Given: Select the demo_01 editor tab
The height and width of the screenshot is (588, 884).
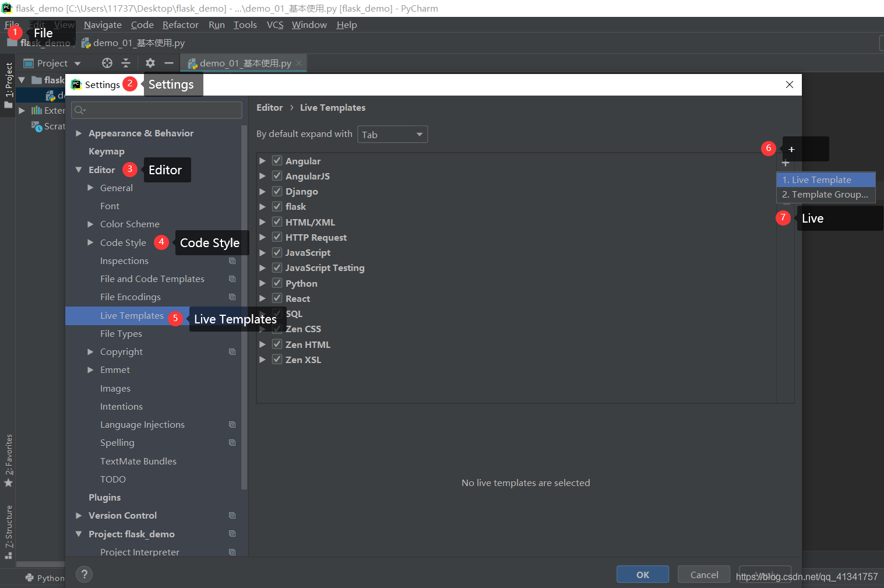Looking at the screenshot, I should coord(244,63).
